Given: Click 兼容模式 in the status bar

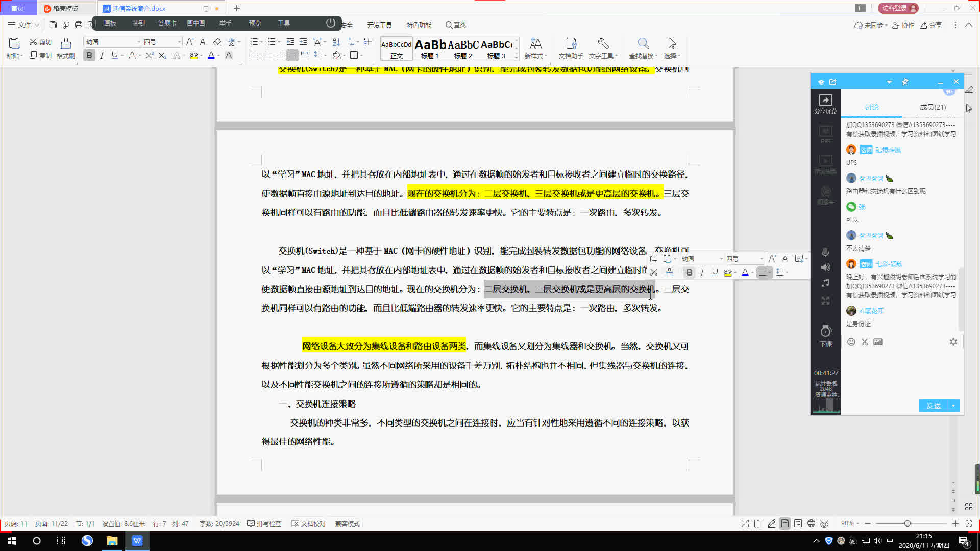Looking at the screenshot, I should click(346, 523).
